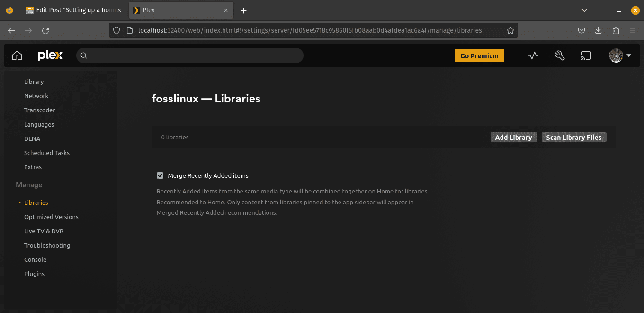
Task: Click the fosslinux — Libraries heading
Action: 206,99
